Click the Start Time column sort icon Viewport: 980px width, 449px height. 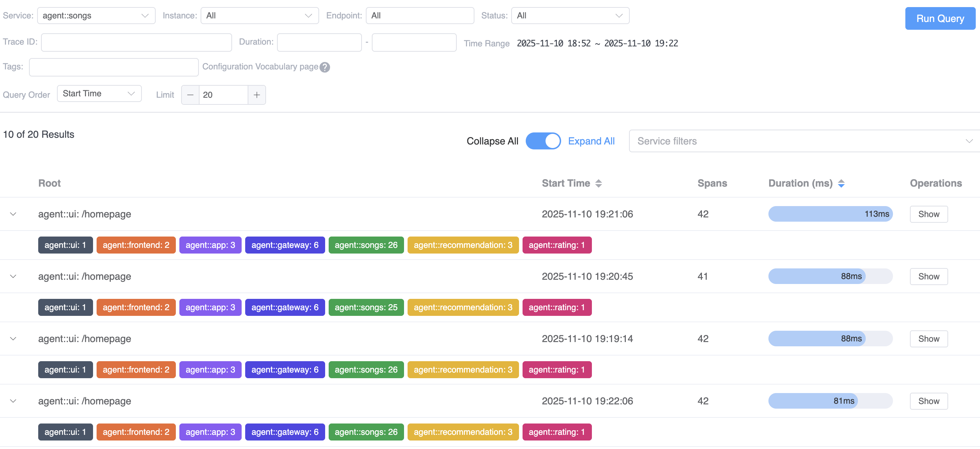point(598,183)
